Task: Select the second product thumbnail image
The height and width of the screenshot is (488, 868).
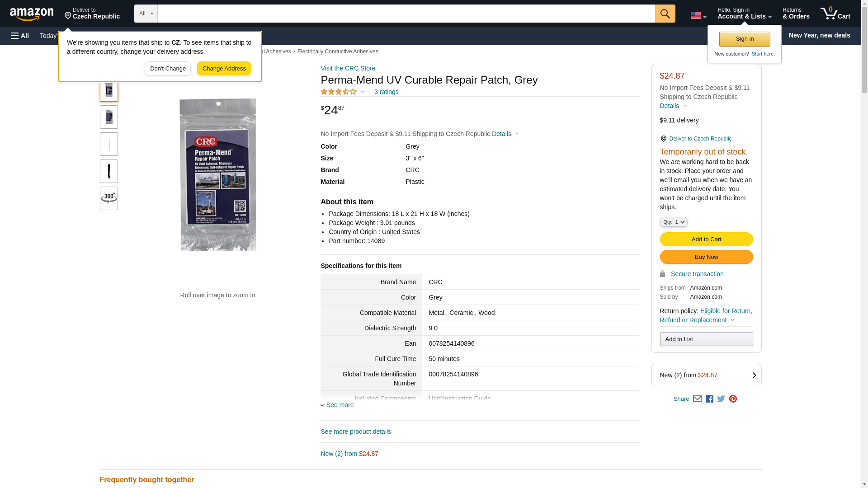Action: [x=109, y=117]
